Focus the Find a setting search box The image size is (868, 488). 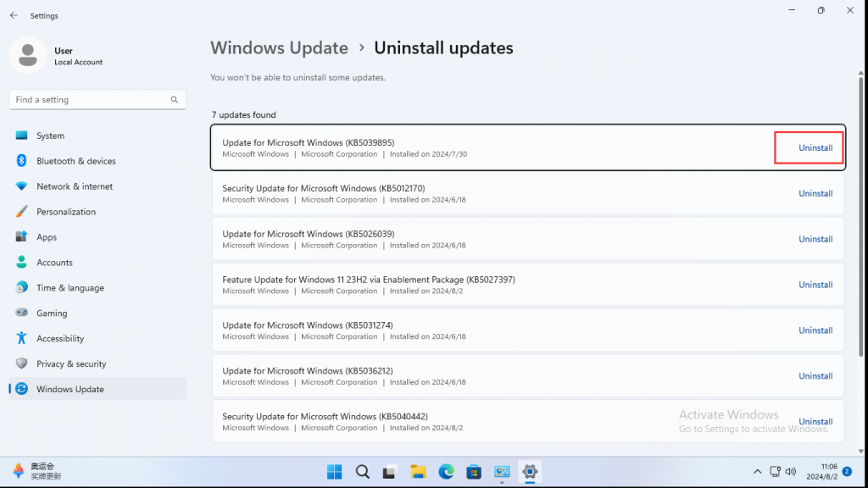pyautogui.click(x=97, y=100)
